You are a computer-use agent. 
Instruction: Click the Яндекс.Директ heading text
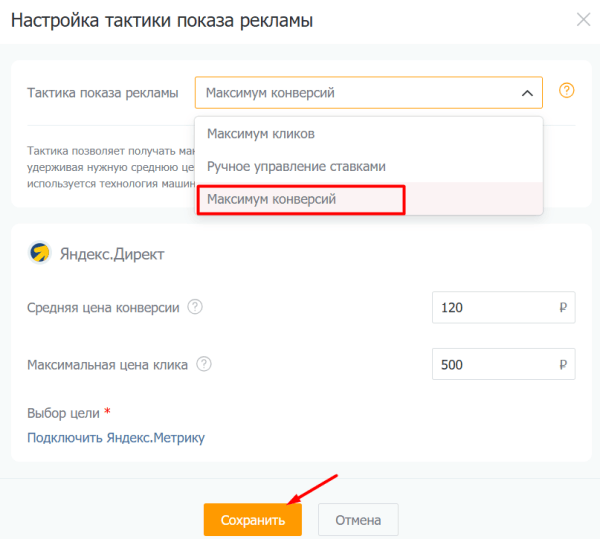point(112,254)
